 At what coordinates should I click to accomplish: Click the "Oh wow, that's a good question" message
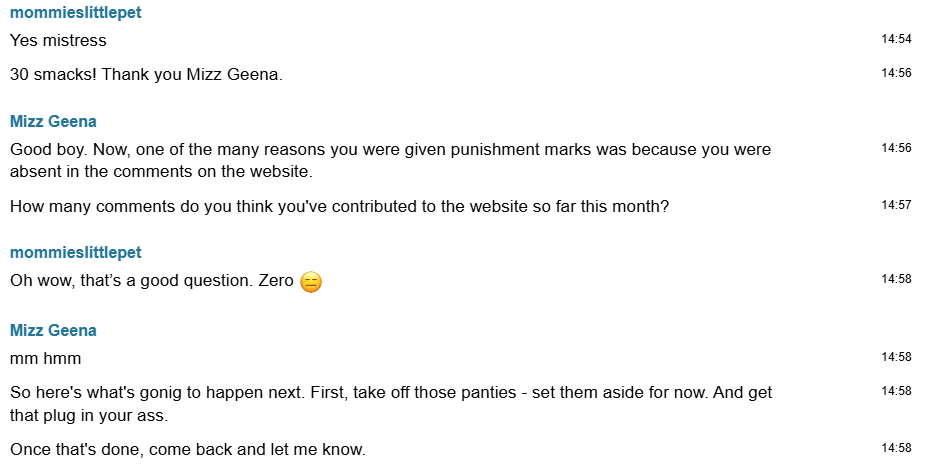tap(150, 281)
